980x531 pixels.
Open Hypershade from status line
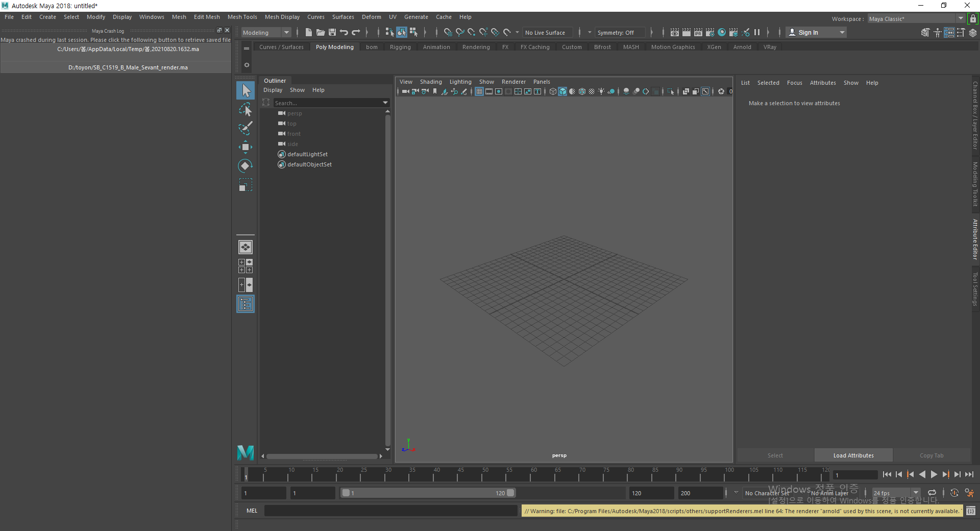[722, 32]
